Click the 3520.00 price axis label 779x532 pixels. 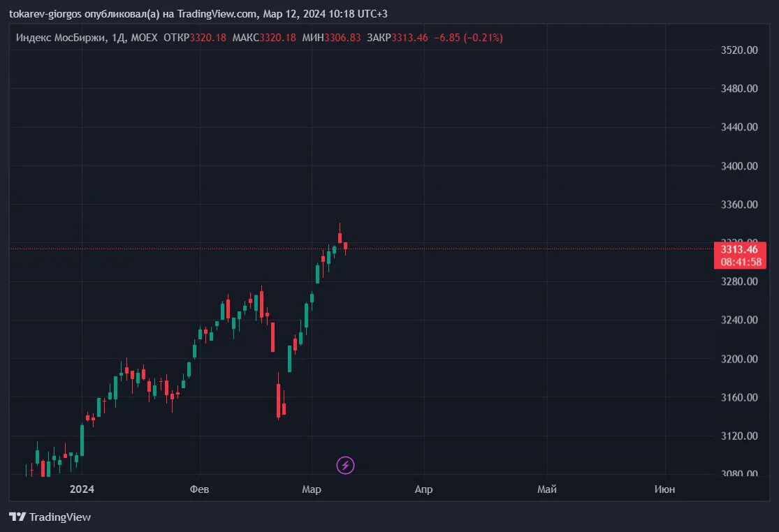739,50
